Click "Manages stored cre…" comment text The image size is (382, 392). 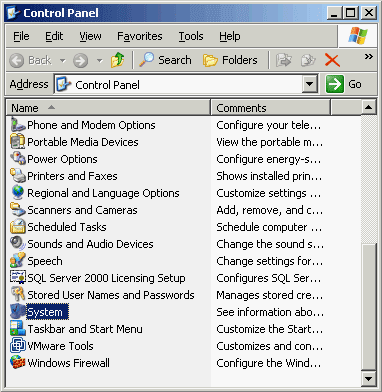tap(269, 295)
